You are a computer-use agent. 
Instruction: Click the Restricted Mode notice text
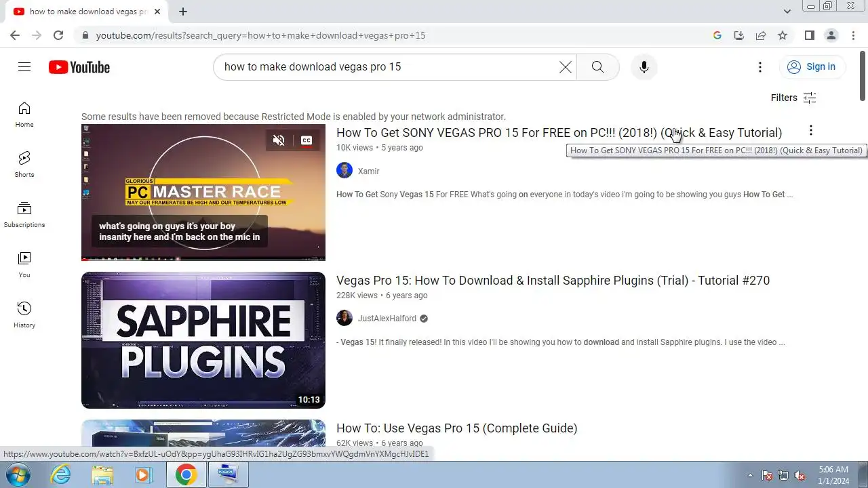click(x=294, y=117)
